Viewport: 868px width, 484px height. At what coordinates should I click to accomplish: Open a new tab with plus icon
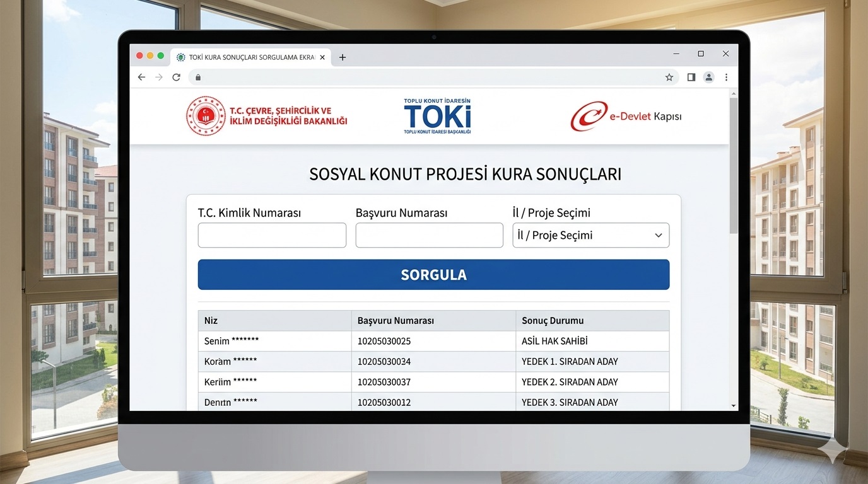(343, 57)
